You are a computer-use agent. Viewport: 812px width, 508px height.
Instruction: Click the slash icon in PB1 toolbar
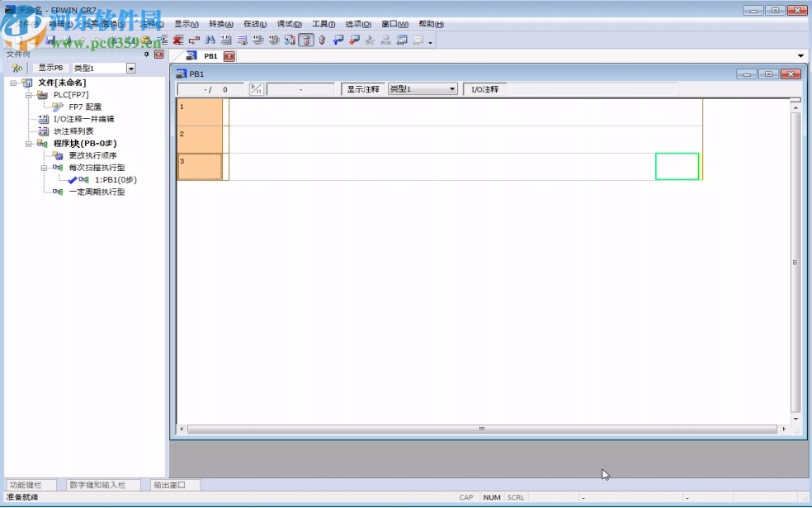pos(257,89)
